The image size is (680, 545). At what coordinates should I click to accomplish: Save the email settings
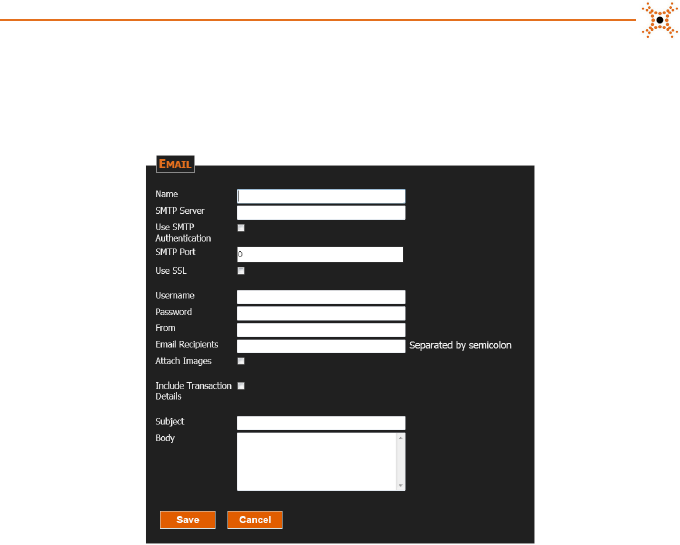tap(188, 520)
